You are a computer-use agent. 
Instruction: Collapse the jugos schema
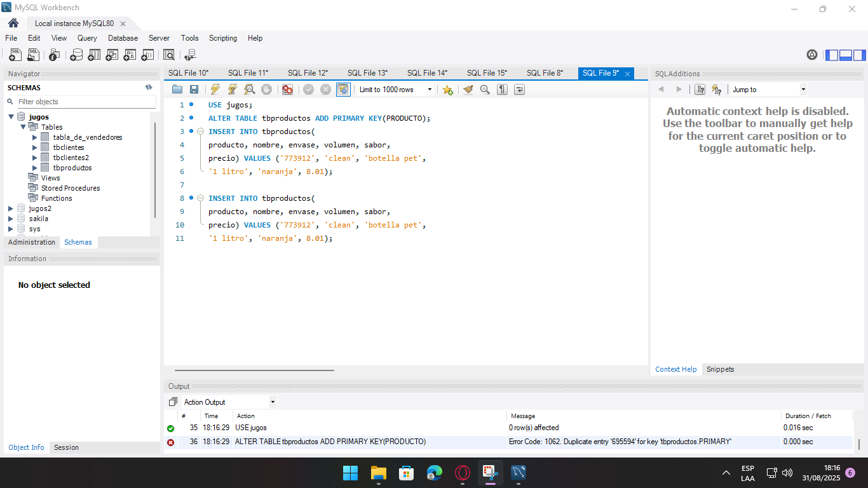point(11,117)
